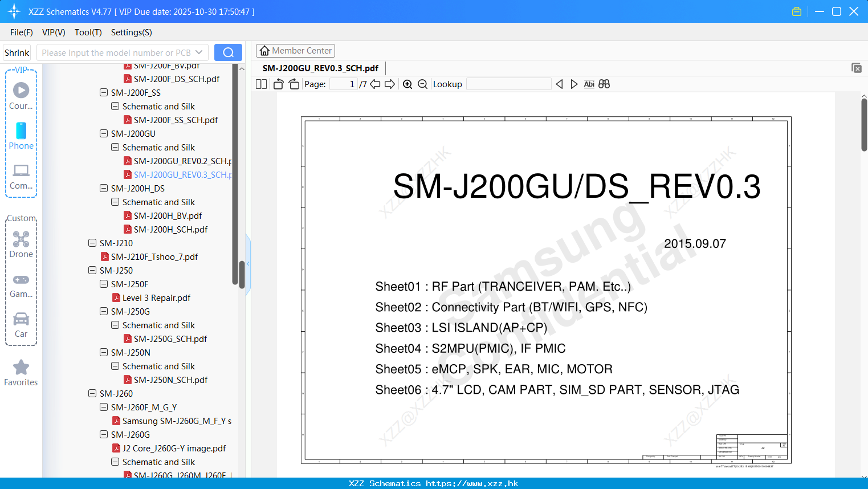Collapse the side panel with splitter arrow
This screenshot has height=489, width=868.
248,263
